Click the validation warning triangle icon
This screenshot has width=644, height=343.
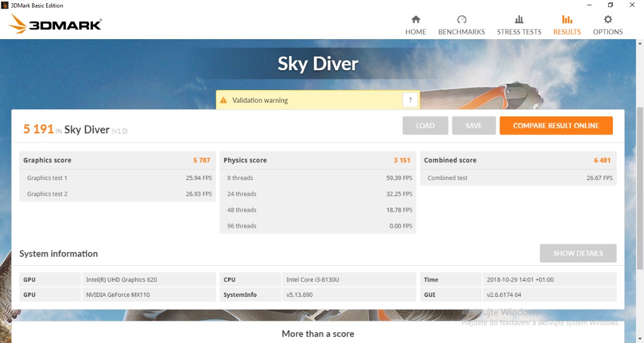tap(224, 100)
